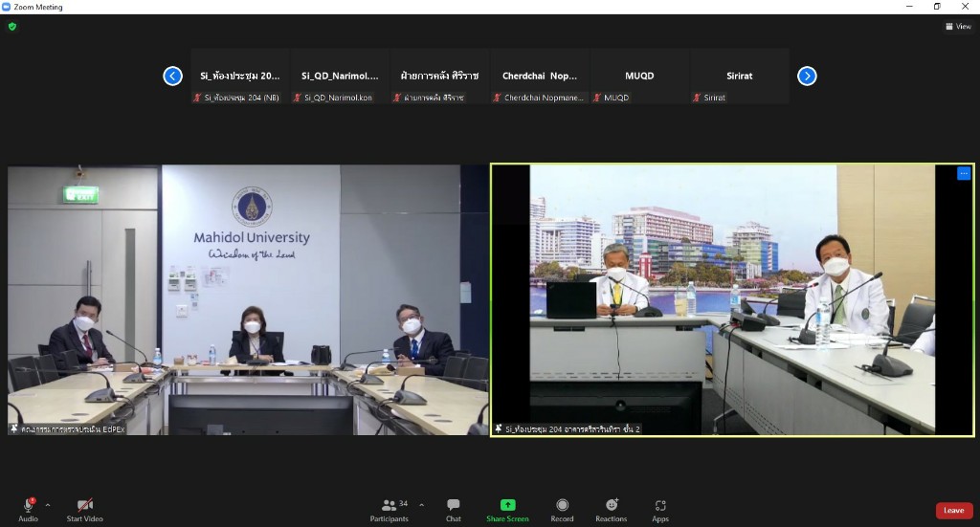Open the View layout menu
The image size is (980, 527).
point(958,26)
